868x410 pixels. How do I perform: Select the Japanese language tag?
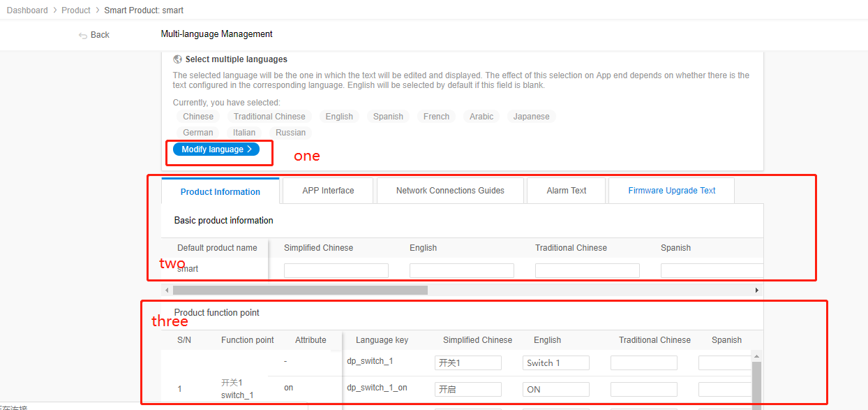531,117
